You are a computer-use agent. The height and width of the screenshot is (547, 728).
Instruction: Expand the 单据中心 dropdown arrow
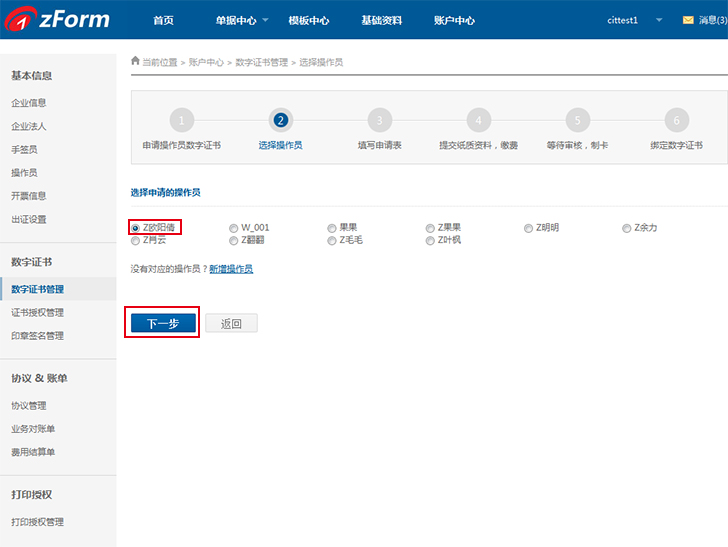(x=266, y=20)
